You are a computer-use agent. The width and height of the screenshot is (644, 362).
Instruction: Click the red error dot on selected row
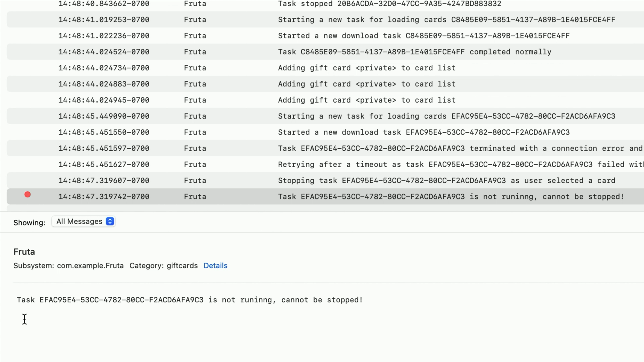coord(28,195)
